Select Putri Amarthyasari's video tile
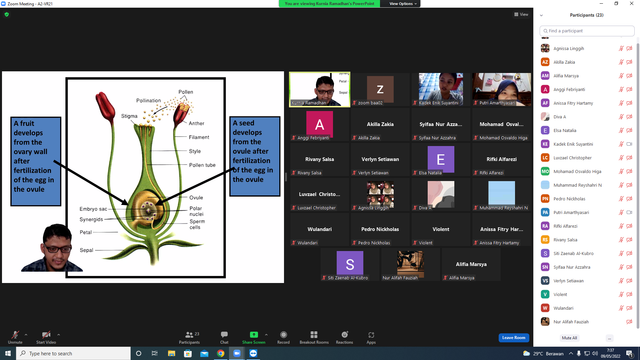640x360 pixels. [502, 90]
